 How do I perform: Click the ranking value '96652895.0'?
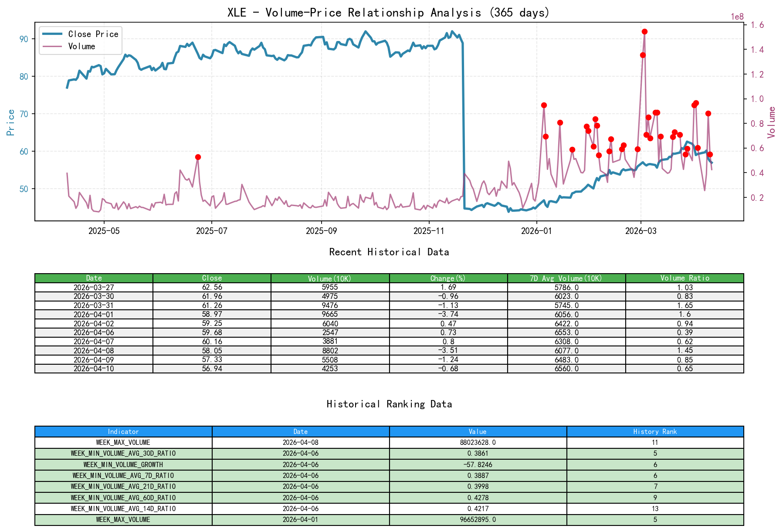pos(478,520)
